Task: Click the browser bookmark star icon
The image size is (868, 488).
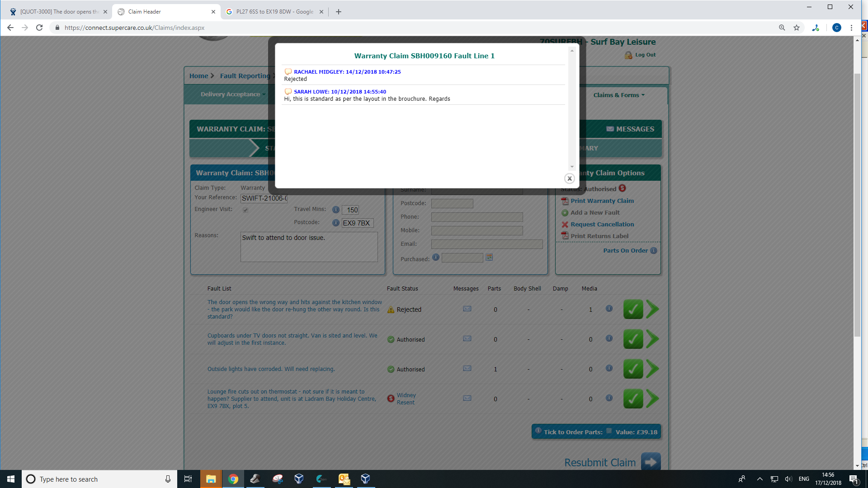Action: 797,28
